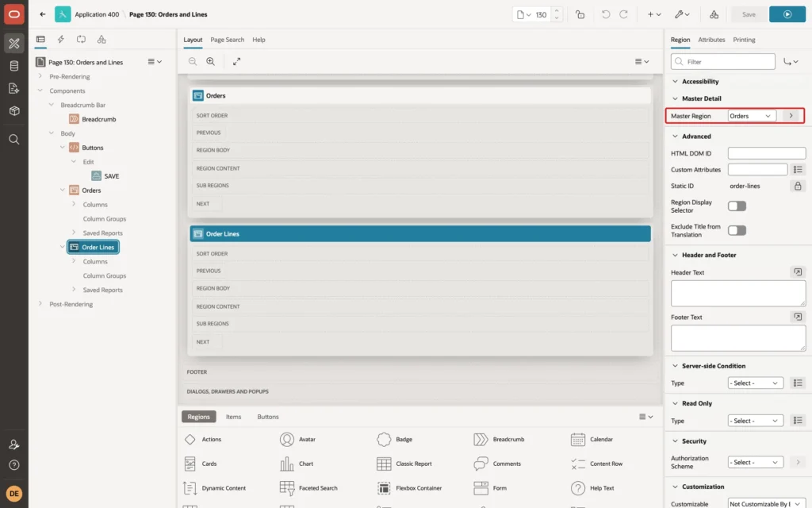Click the Undo icon

tap(605, 14)
